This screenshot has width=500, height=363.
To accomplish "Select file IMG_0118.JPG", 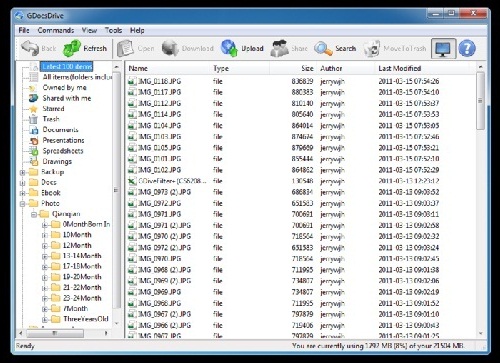I will point(159,81).
